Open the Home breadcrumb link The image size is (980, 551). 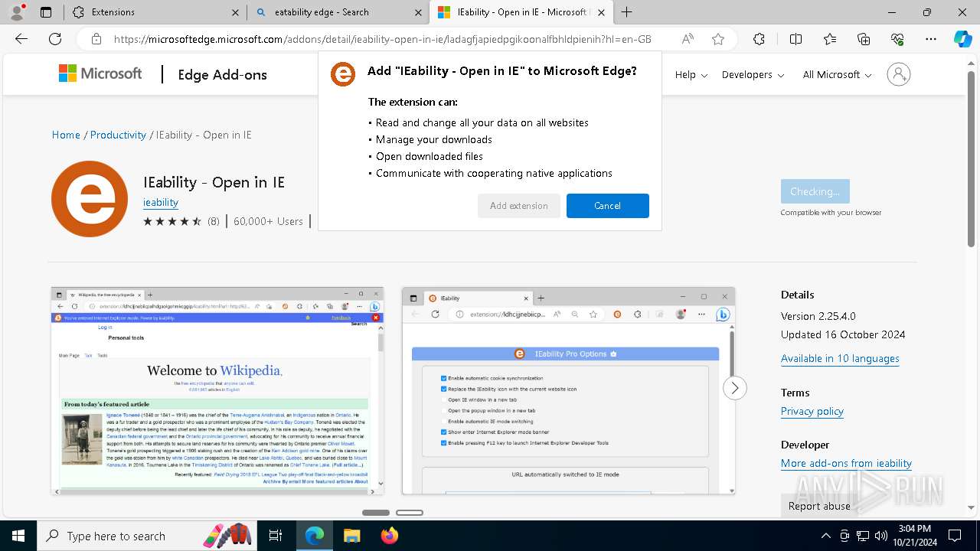point(66,135)
